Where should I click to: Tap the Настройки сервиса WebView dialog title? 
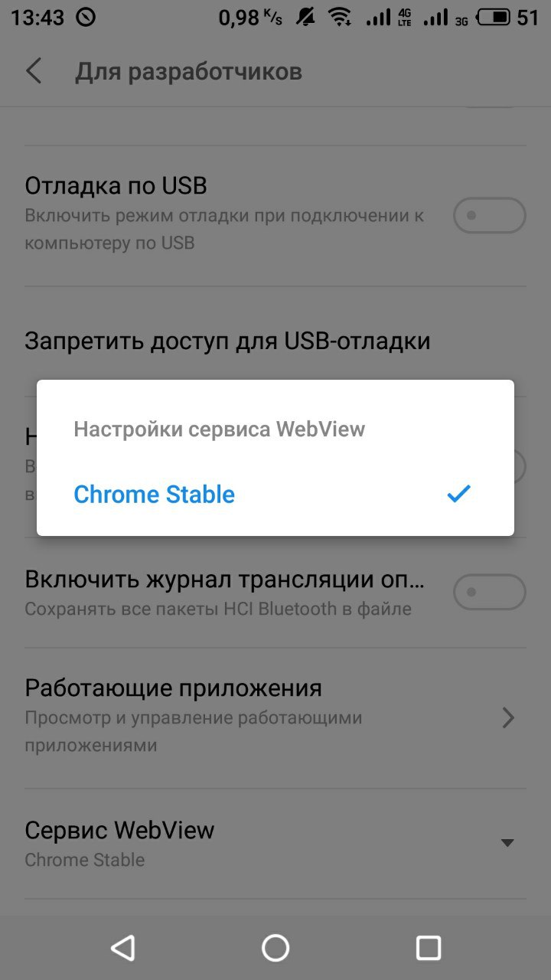pyautogui.click(x=219, y=429)
